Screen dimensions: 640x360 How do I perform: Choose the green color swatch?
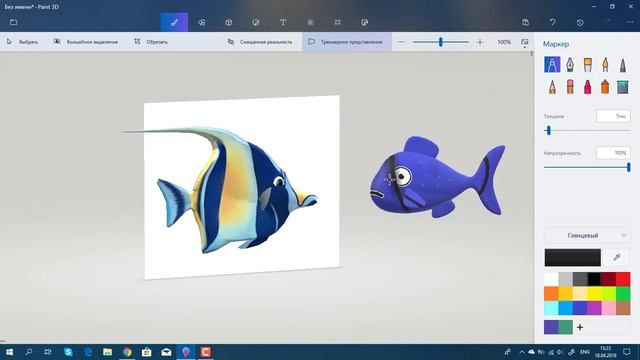pos(623,293)
